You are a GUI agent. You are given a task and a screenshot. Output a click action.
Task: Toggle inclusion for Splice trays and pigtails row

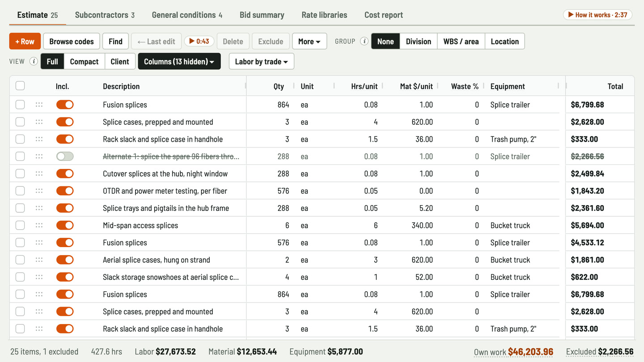coord(65,208)
